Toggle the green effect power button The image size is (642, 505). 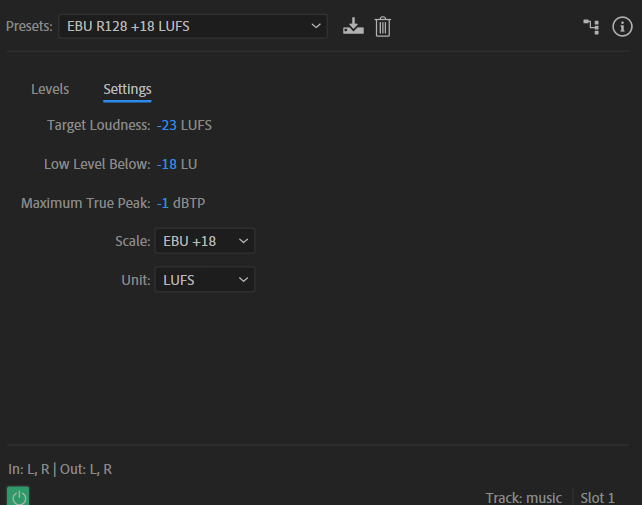(x=18, y=496)
